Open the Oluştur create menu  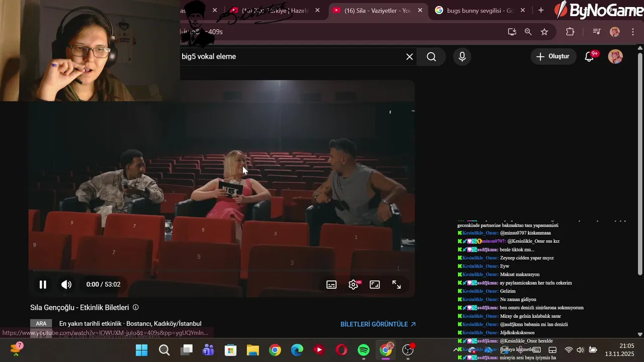553,56
